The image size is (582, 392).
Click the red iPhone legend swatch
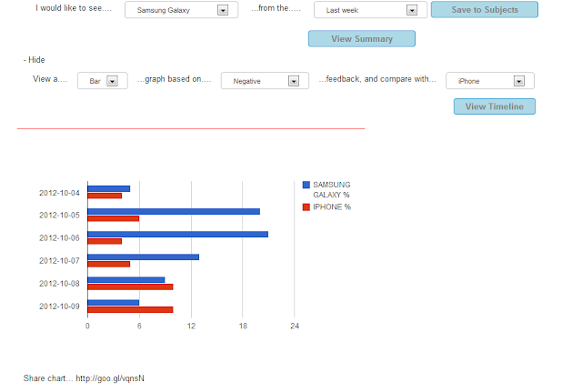[306, 207]
